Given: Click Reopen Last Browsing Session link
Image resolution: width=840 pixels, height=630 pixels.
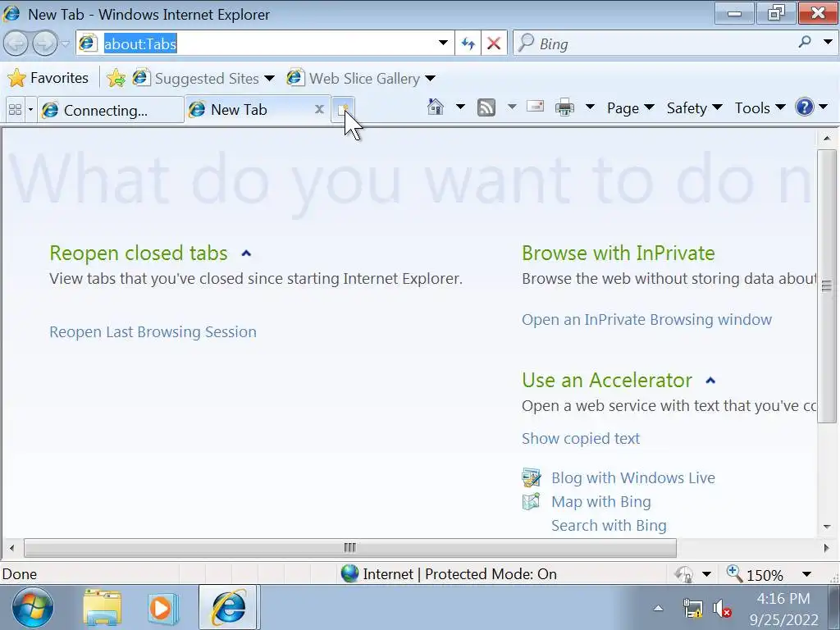Looking at the screenshot, I should tap(153, 331).
